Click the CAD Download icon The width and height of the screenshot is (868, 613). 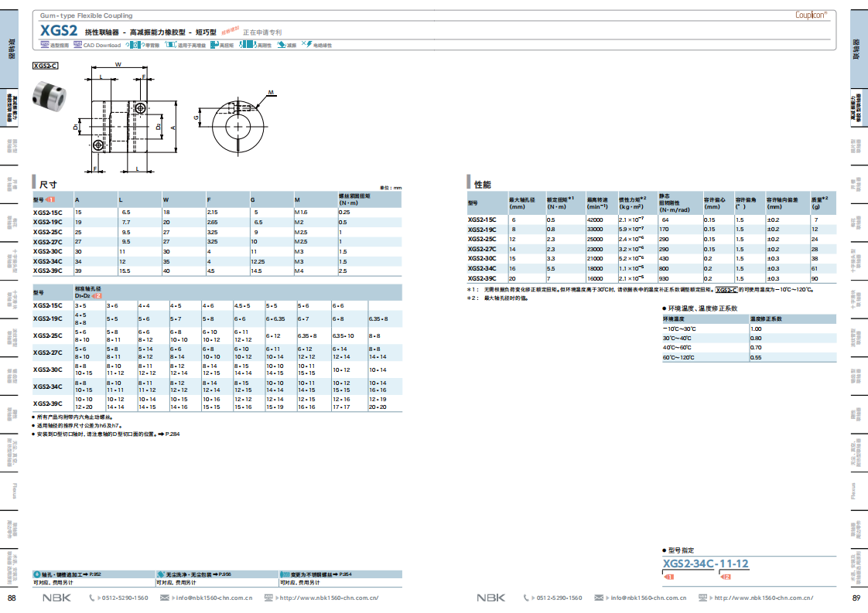pos(77,45)
